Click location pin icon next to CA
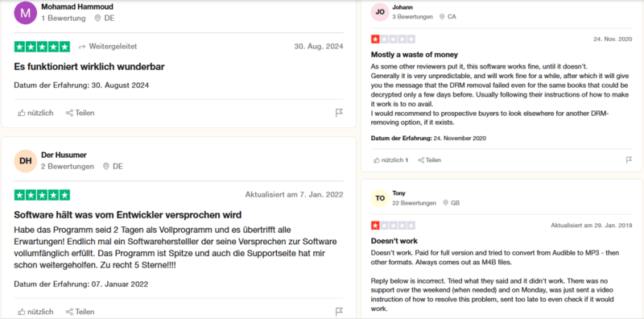 pos(442,17)
